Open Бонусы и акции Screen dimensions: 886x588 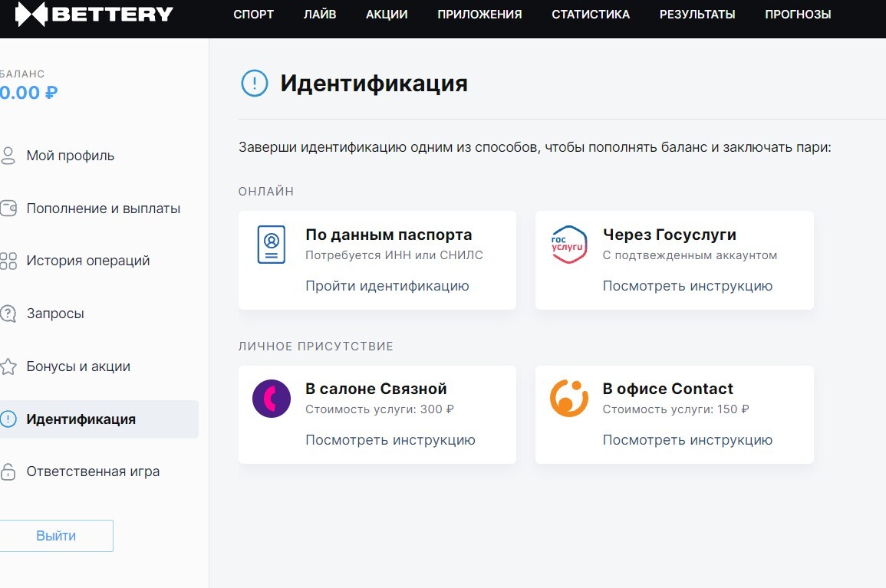[78, 366]
